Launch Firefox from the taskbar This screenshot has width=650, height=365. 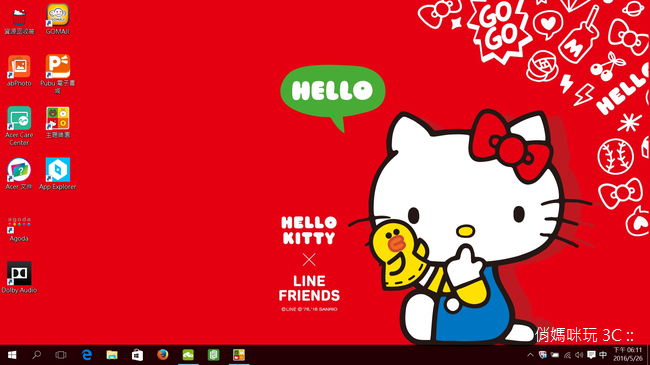[162, 355]
